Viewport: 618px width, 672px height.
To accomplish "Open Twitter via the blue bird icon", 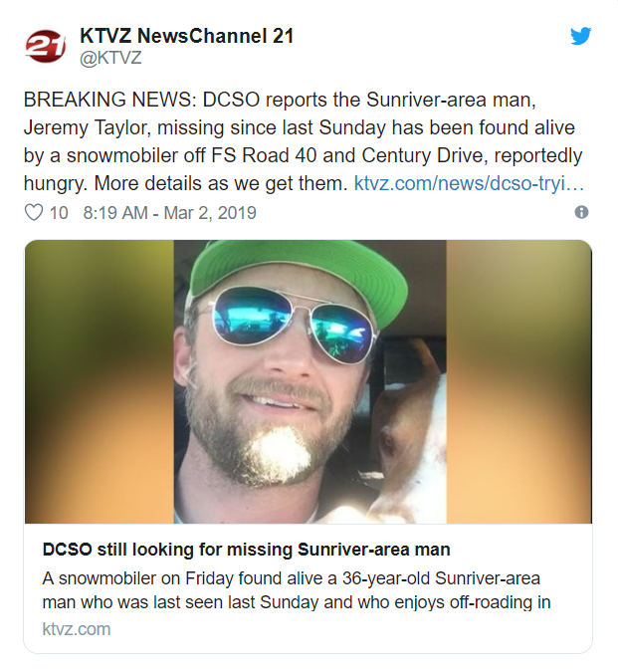I will pos(580,36).
